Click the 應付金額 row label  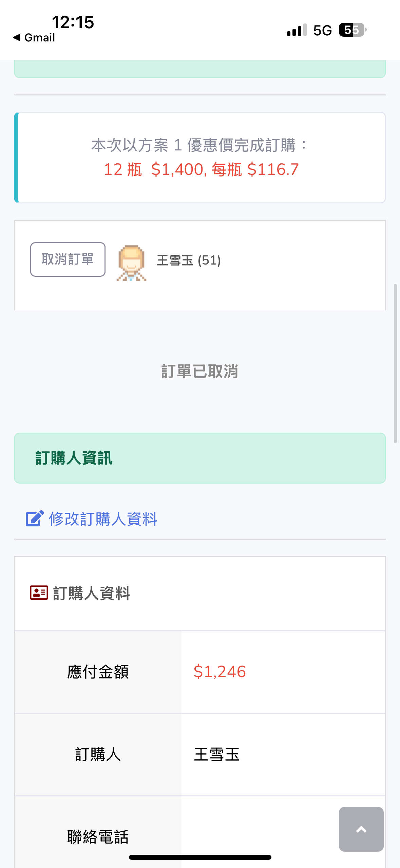tap(98, 672)
